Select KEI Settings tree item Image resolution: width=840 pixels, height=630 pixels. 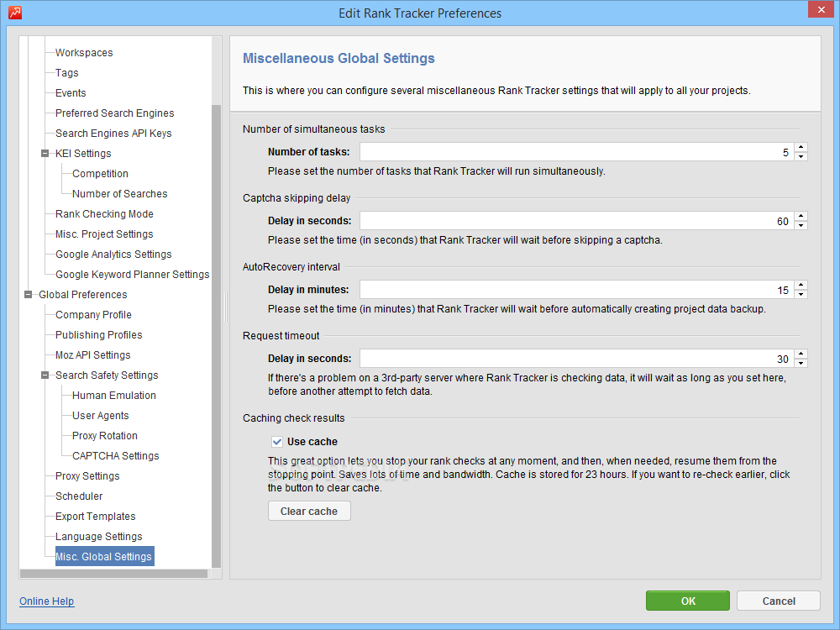click(x=83, y=154)
